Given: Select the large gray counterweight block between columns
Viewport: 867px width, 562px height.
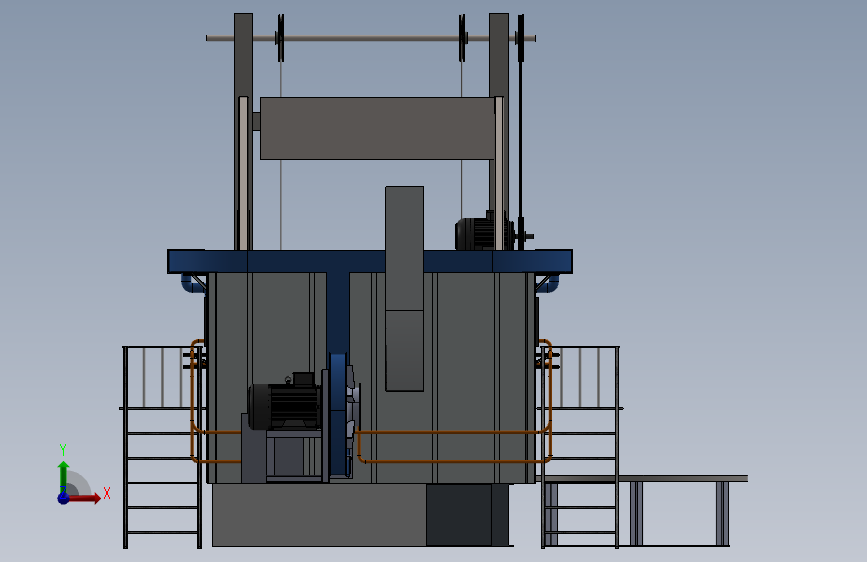Looking at the screenshot, I should coord(377,128).
